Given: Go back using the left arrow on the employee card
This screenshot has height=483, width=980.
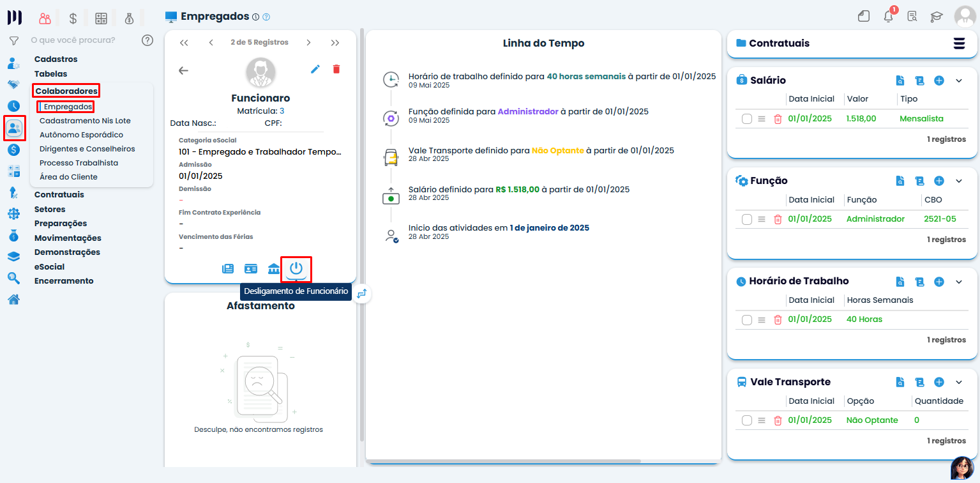Looking at the screenshot, I should pyautogui.click(x=184, y=70).
